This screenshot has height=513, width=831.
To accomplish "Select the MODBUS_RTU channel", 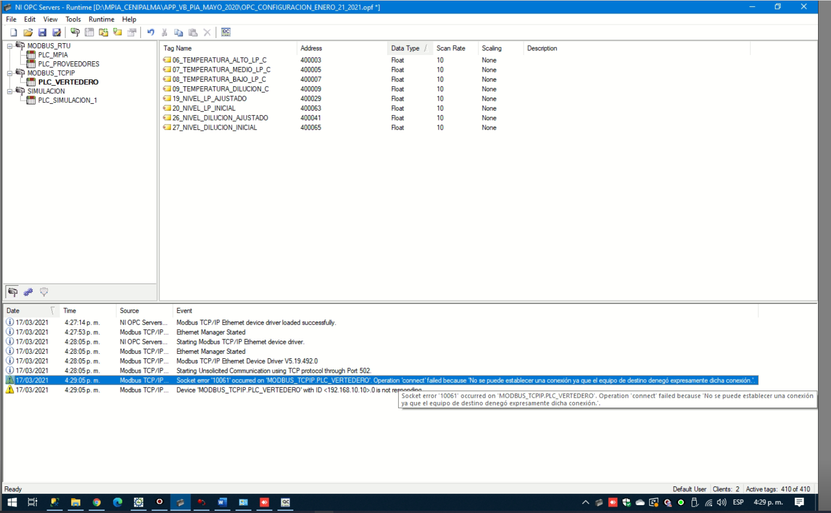I will point(49,46).
